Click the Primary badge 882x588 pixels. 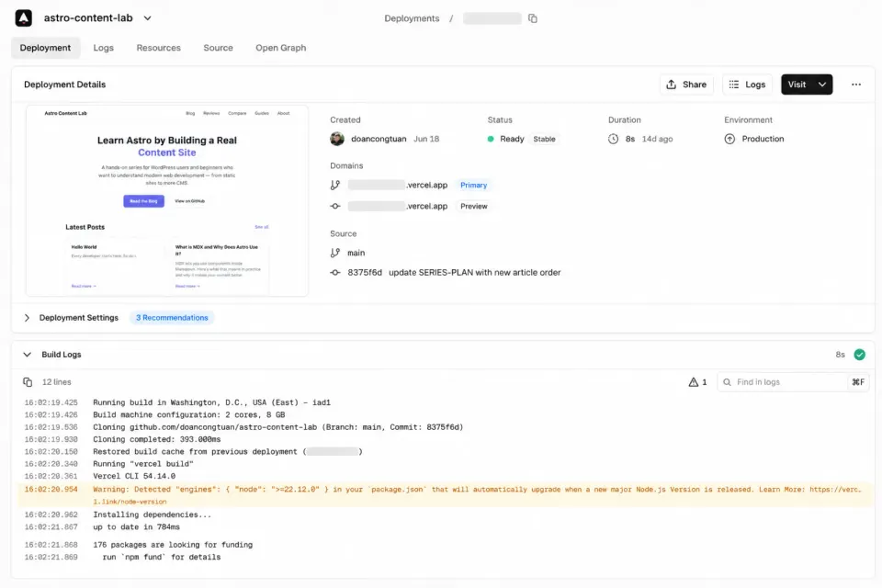pyautogui.click(x=474, y=185)
